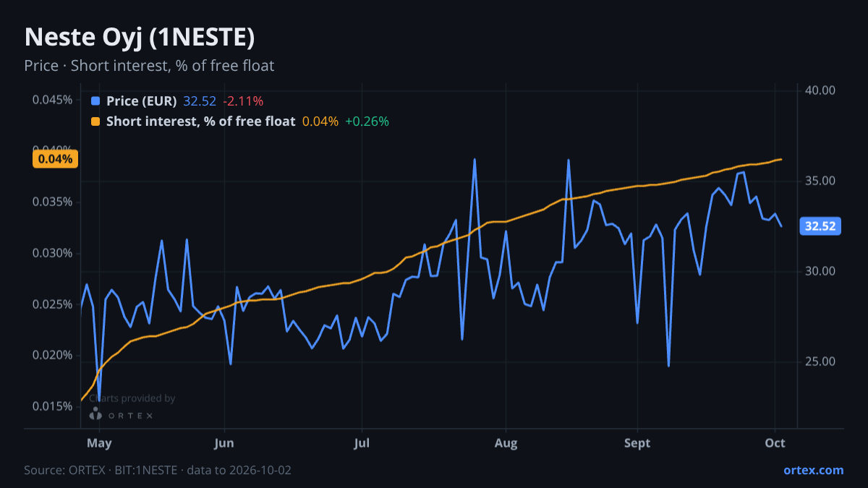Click the 0.045% left axis label

52,99
